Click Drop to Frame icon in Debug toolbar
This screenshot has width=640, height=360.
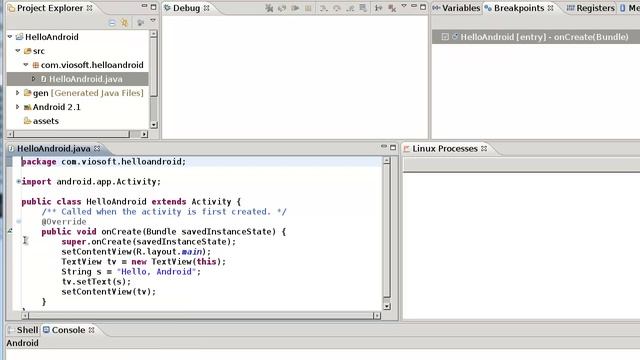tap(363, 8)
